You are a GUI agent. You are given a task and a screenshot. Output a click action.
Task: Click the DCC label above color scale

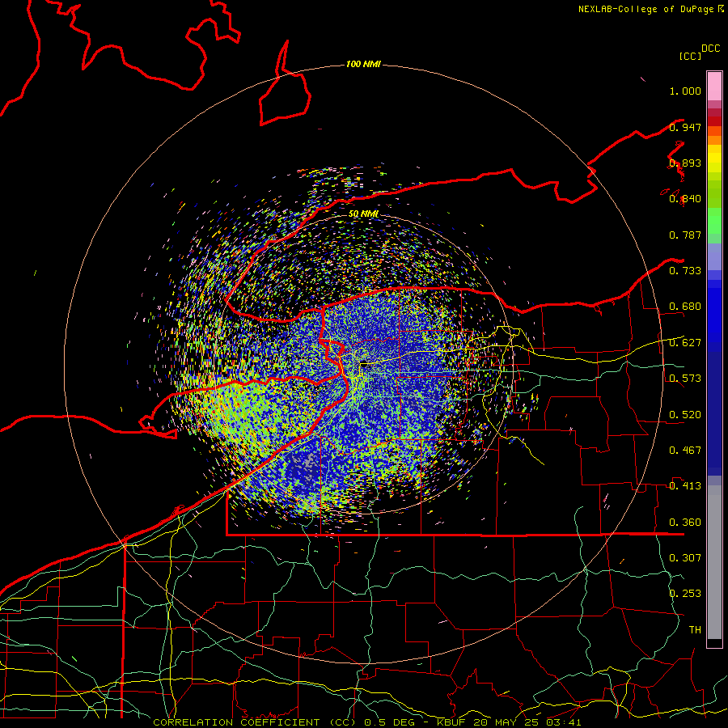[x=710, y=49]
